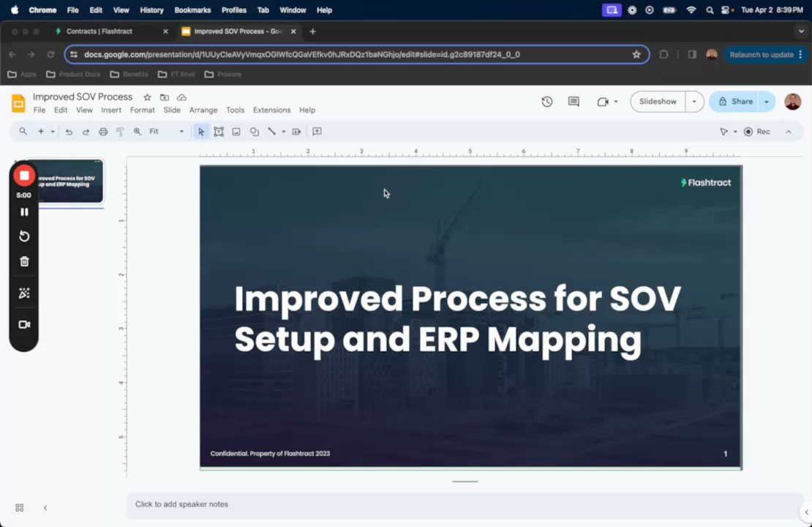Open macOS Spotlight search
812x527 pixels.
pos(710,10)
